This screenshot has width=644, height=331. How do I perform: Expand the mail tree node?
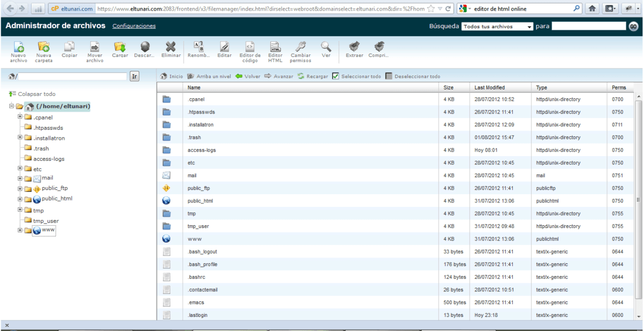20,178
